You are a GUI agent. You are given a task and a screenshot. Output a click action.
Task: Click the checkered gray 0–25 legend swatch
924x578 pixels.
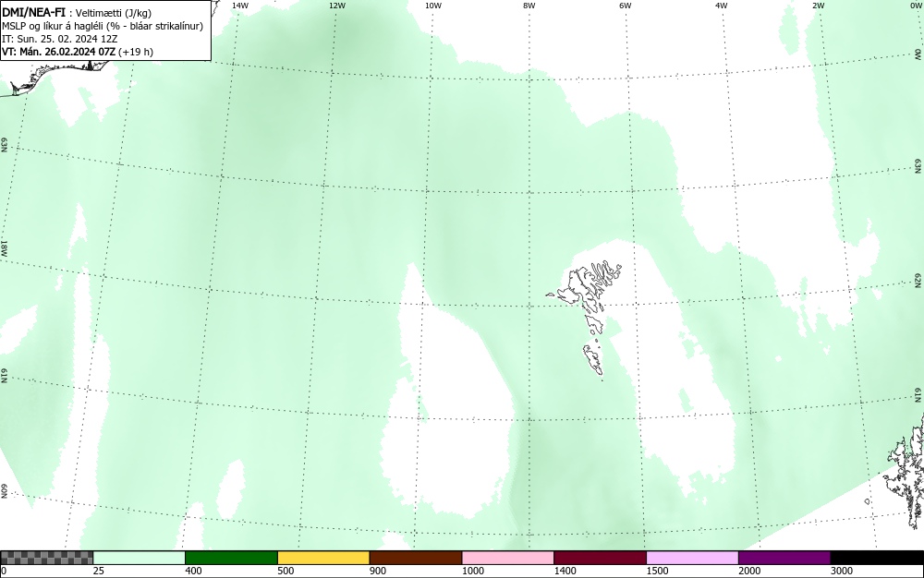click(x=46, y=558)
